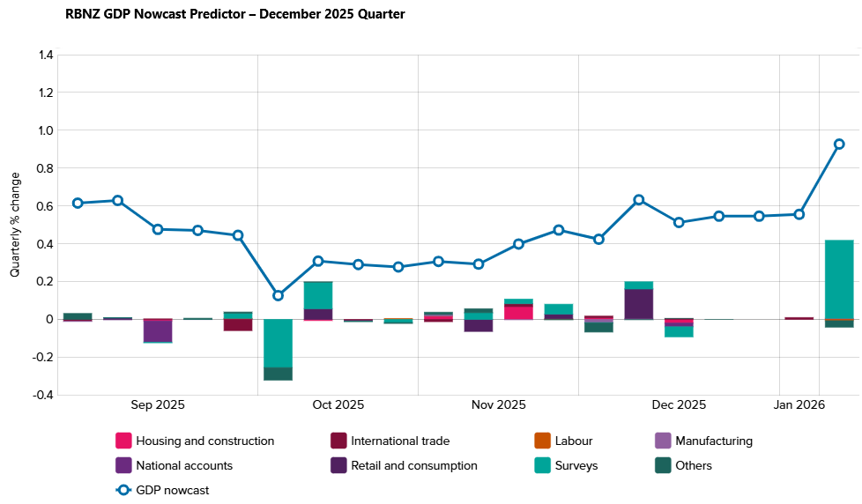This screenshot has height=504, width=862.
Task: Hide the Others series via legend label
Action: 693,465
